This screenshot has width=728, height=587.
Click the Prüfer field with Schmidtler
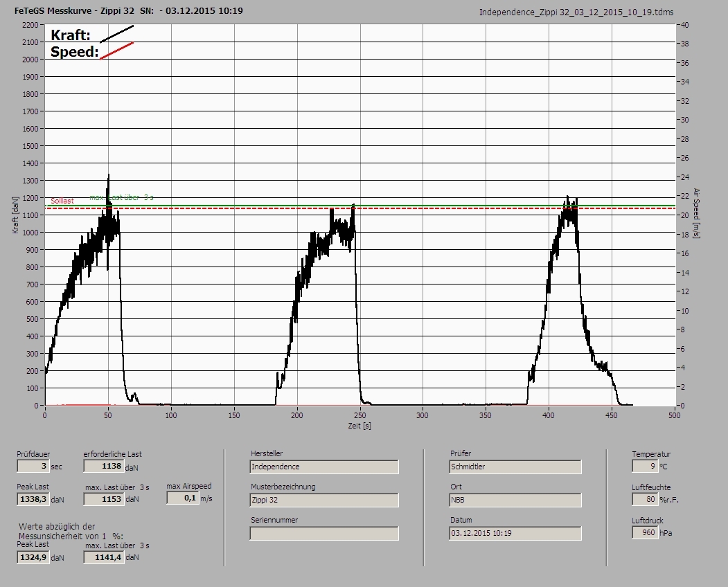pos(515,467)
